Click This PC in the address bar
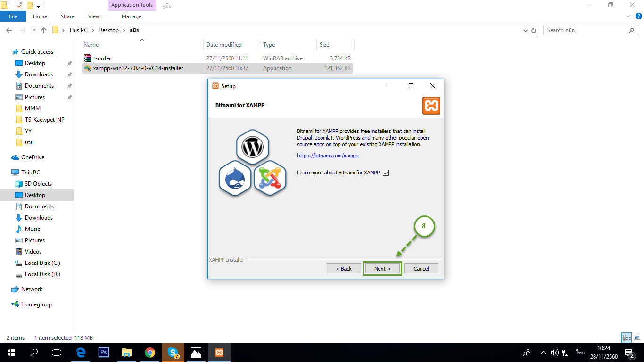644x362 pixels. click(78, 30)
